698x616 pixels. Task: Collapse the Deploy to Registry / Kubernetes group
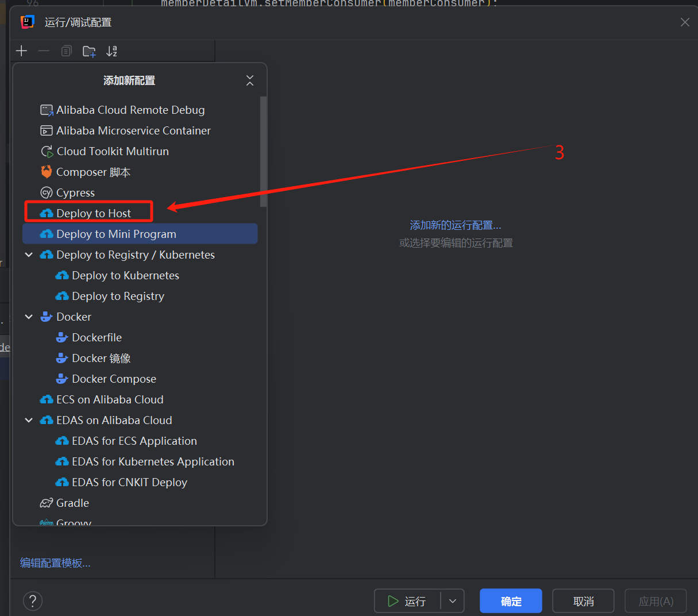pyautogui.click(x=29, y=255)
